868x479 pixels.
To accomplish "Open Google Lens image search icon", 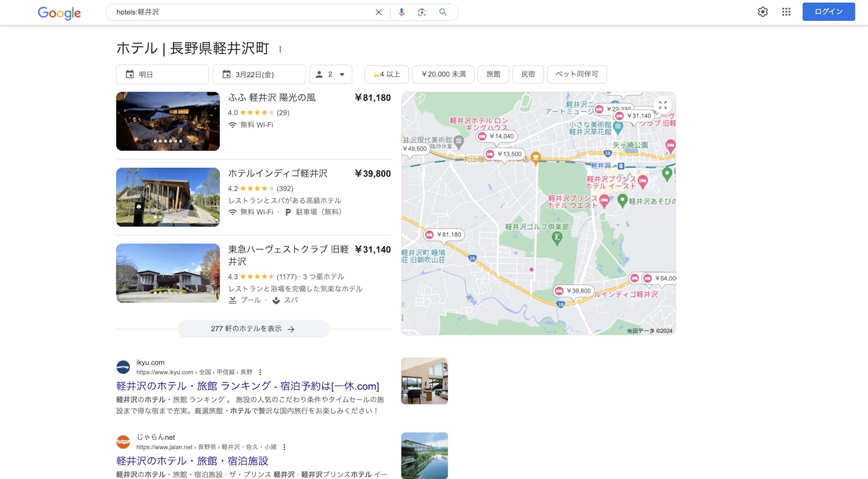I will [422, 12].
